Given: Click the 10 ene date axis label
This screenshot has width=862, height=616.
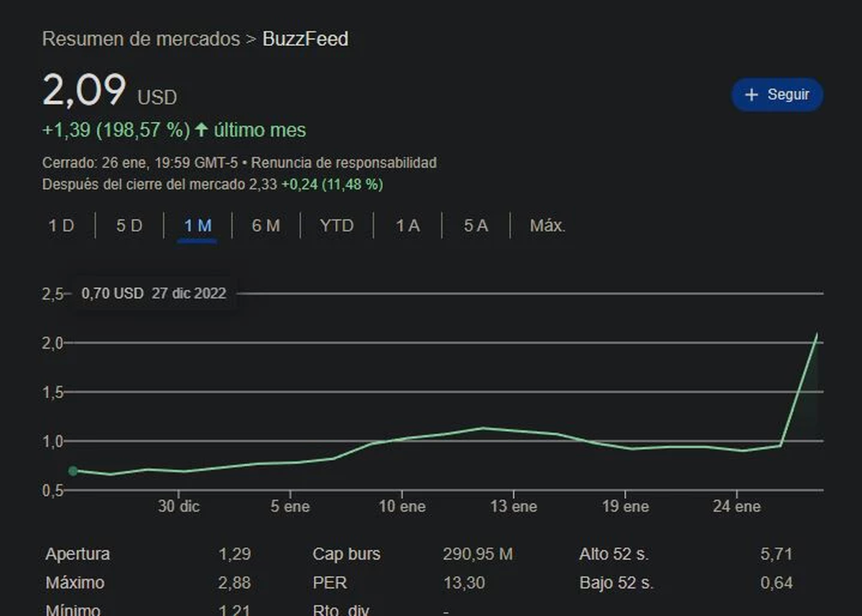Looking at the screenshot, I should tap(402, 506).
